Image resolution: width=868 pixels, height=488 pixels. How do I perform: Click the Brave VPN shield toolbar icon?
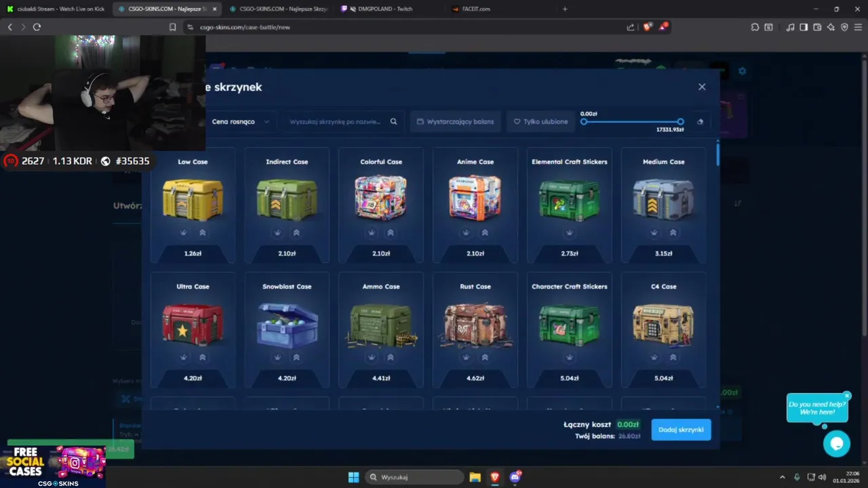844,27
